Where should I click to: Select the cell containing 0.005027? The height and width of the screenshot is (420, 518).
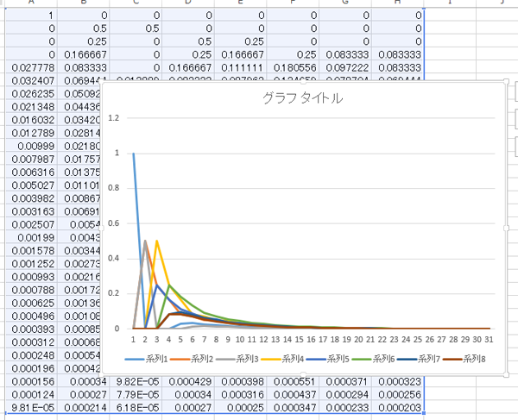[31, 185]
